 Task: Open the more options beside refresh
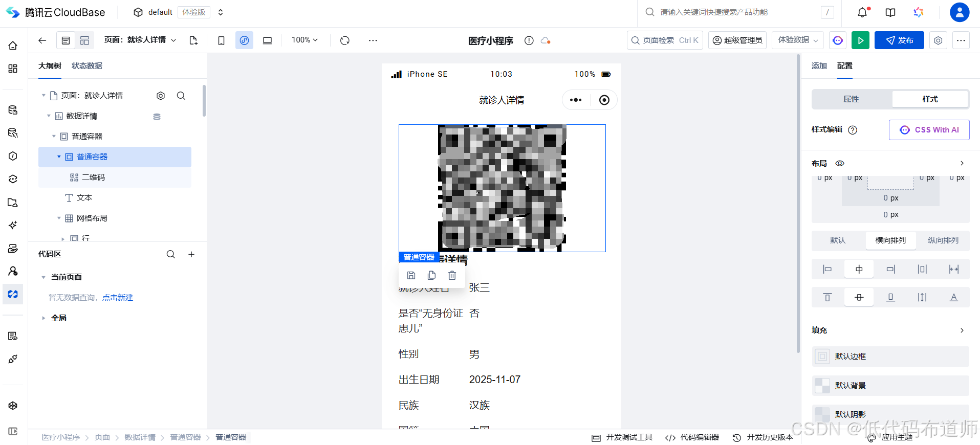pos(373,40)
